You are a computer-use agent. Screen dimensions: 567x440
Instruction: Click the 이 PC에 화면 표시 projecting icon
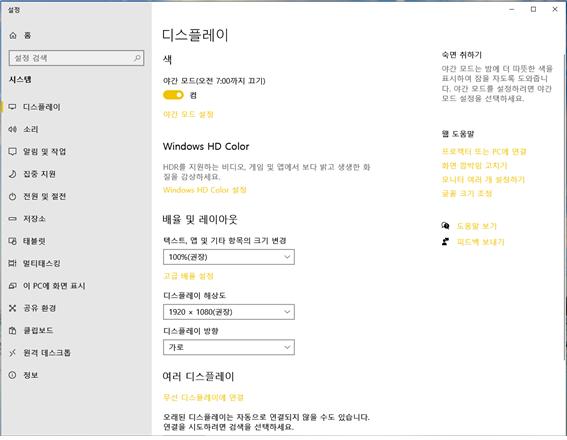13,286
